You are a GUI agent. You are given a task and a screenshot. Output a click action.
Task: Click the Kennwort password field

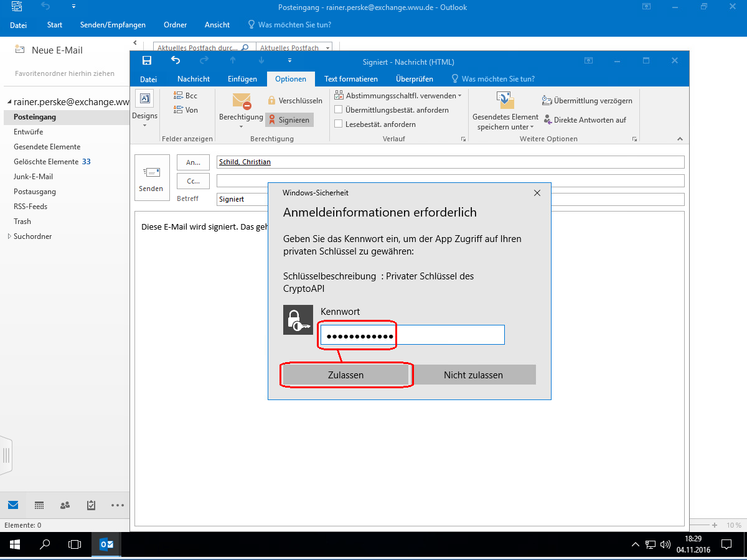[412, 336]
